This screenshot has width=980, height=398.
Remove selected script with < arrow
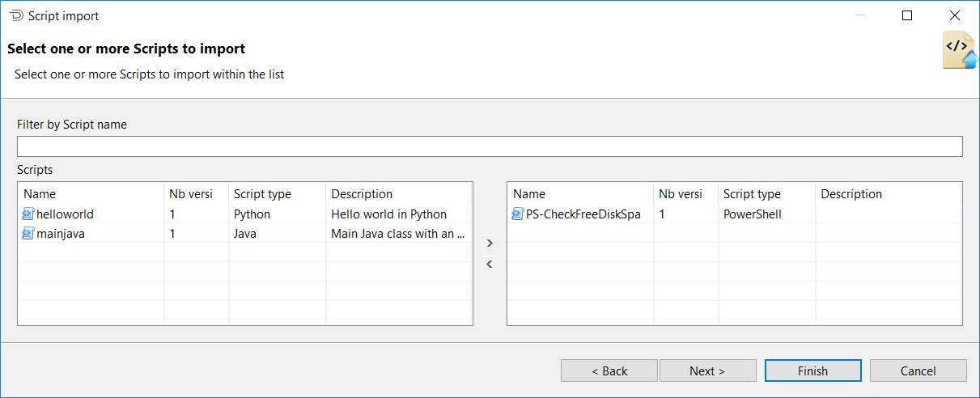490,264
